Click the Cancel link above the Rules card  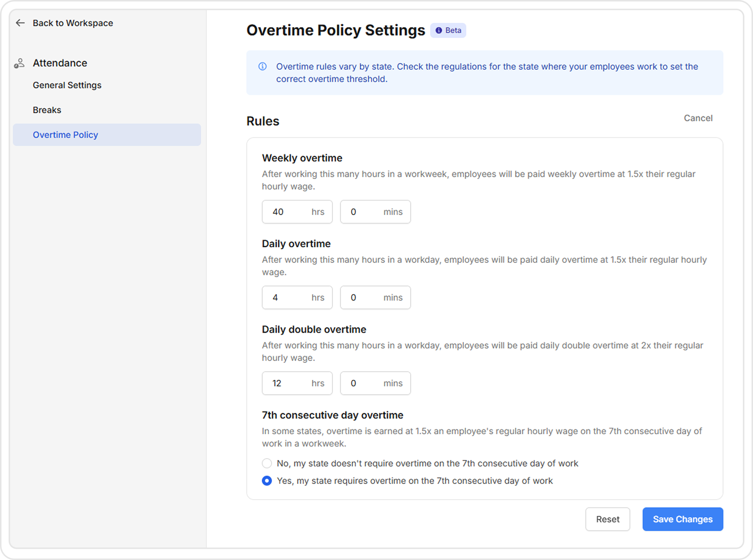(698, 118)
